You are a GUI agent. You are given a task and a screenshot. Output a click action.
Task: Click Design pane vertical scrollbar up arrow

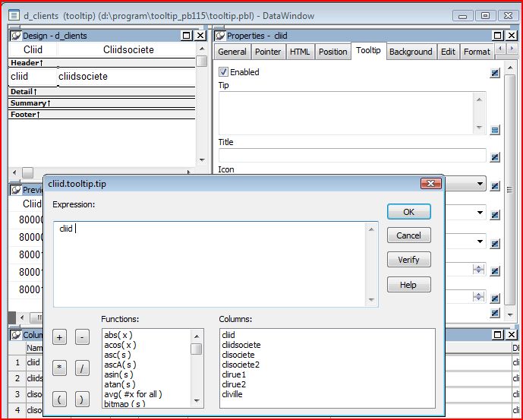[202, 49]
